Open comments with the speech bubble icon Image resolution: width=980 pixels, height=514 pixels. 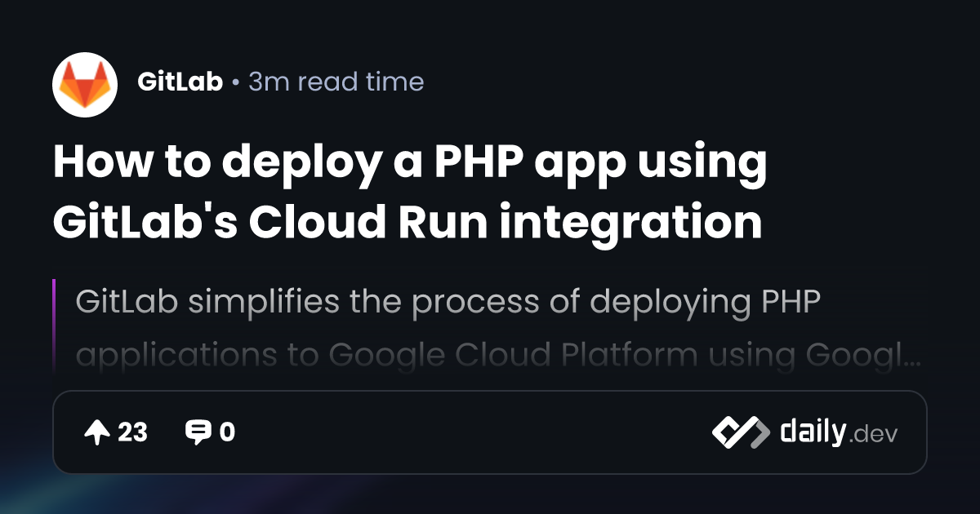198,432
